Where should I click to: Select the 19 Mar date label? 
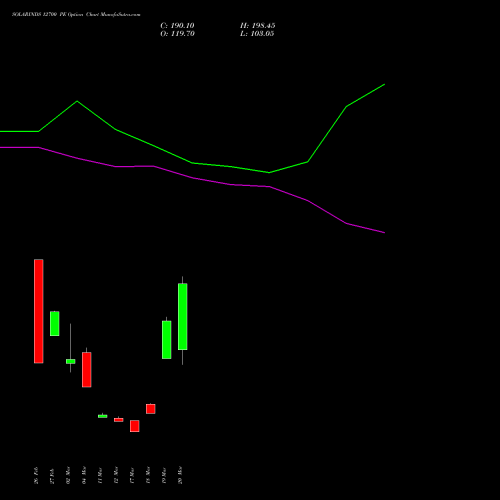pyautogui.click(x=164, y=475)
